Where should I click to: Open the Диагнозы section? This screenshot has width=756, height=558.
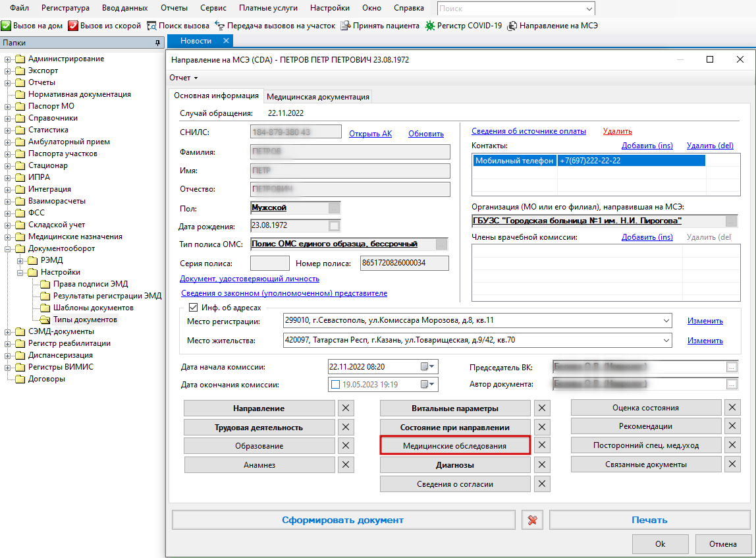(x=455, y=465)
